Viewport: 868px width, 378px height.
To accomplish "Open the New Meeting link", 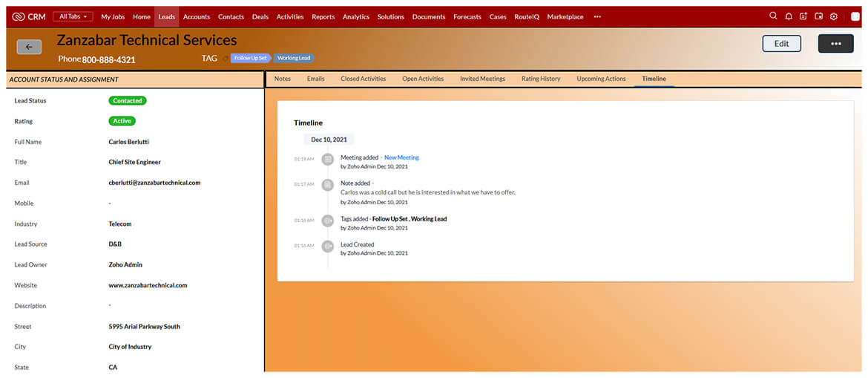I will 401,157.
